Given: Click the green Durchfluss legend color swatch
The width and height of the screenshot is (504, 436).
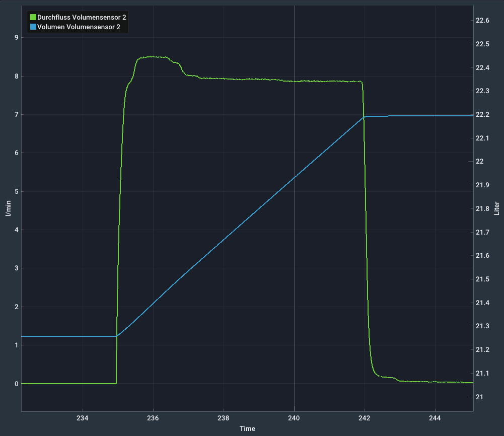Looking at the screenshot, I should tap(33, 18).
